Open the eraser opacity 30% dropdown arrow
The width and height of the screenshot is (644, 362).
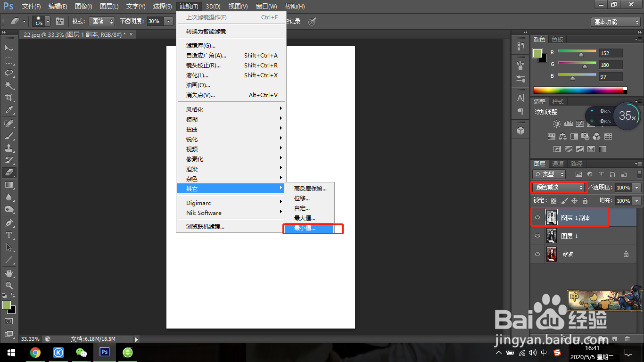pyautogui.click(x=168, y=21)
